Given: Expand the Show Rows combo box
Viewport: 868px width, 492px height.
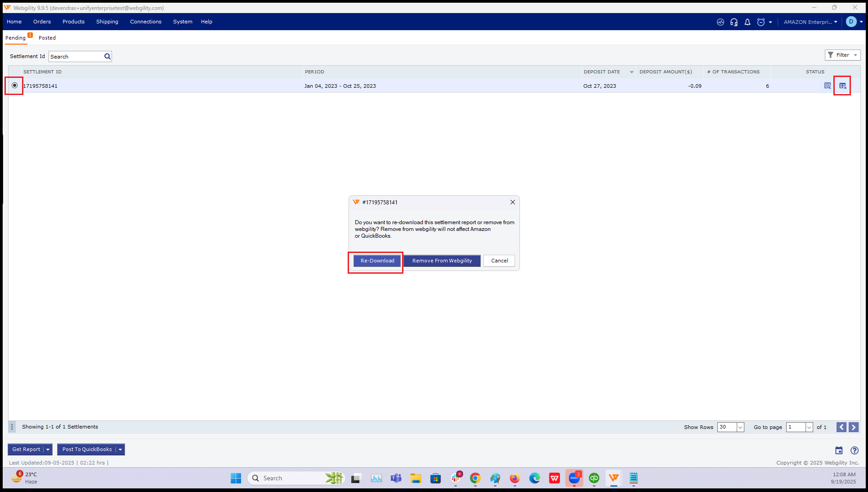Looking at the screenshot, I should click(x=740, y=427).
